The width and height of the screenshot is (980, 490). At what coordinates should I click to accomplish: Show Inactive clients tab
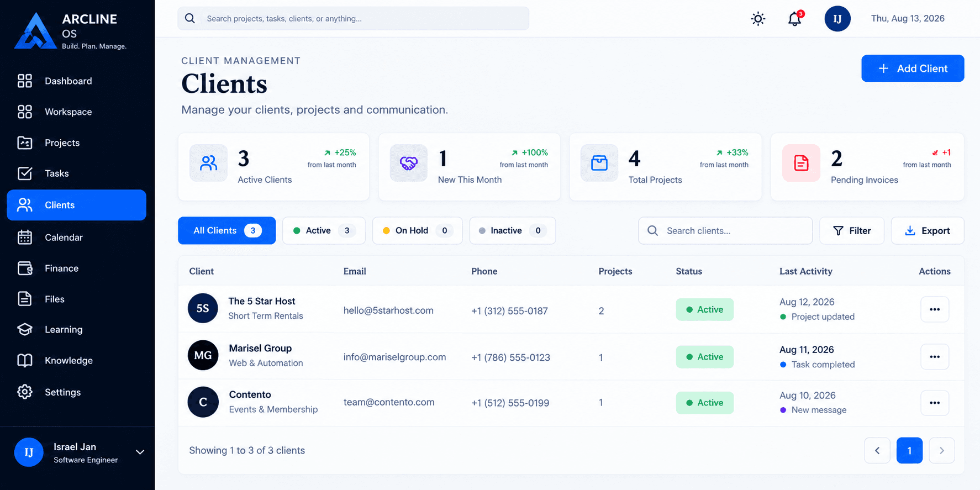pyautogui.click(x=513, y=230)
